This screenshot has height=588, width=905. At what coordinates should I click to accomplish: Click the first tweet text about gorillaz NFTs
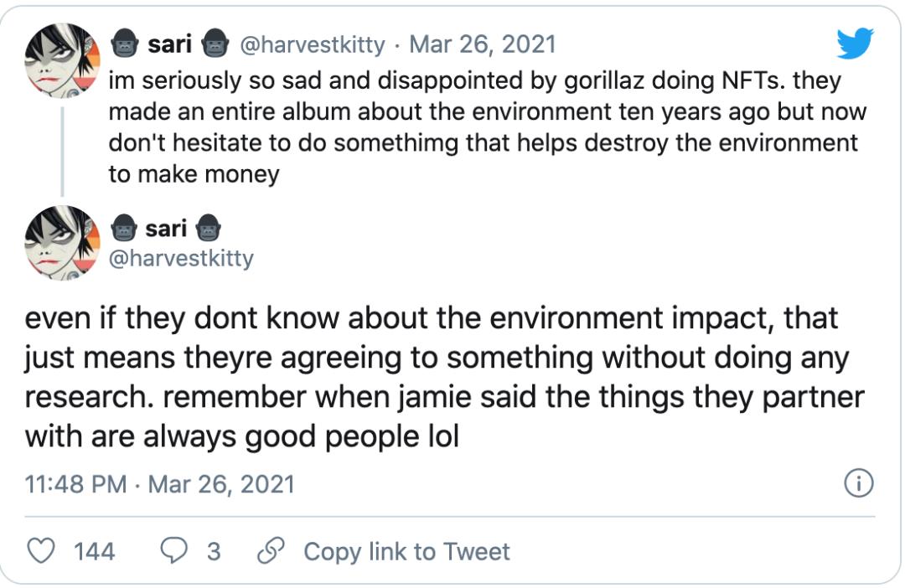(x=488, y=127)
